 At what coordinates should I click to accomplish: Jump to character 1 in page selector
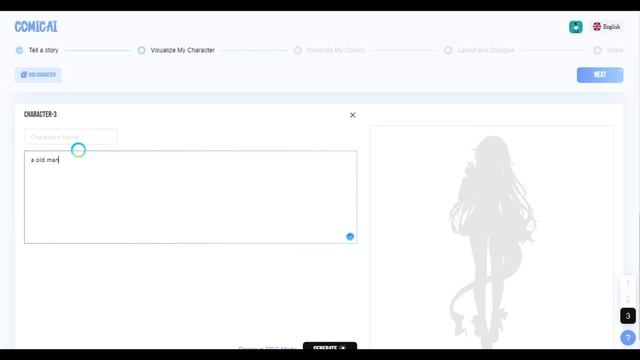point(628,283)
